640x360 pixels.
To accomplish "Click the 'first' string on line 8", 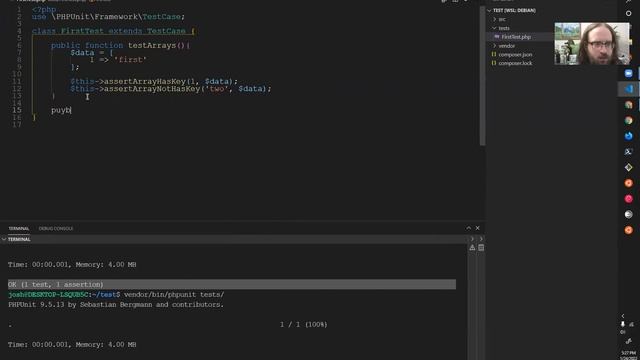I will [x=130, y=60].
